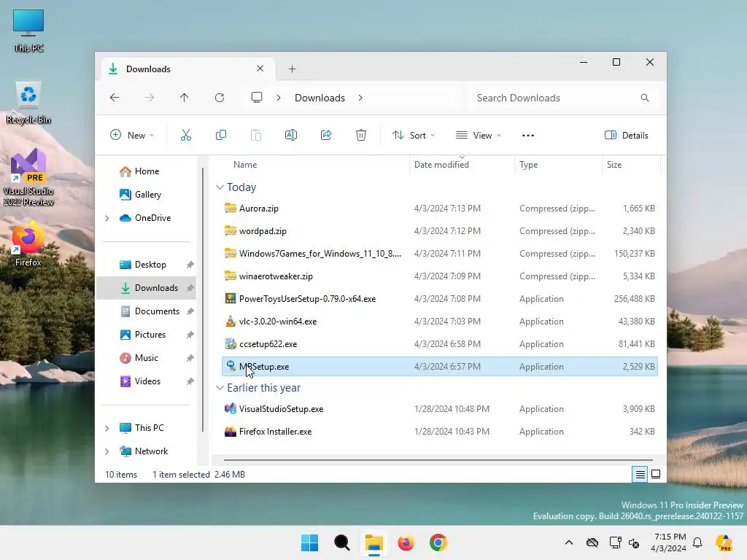Open the View dropdown menu

click(479, 135)
